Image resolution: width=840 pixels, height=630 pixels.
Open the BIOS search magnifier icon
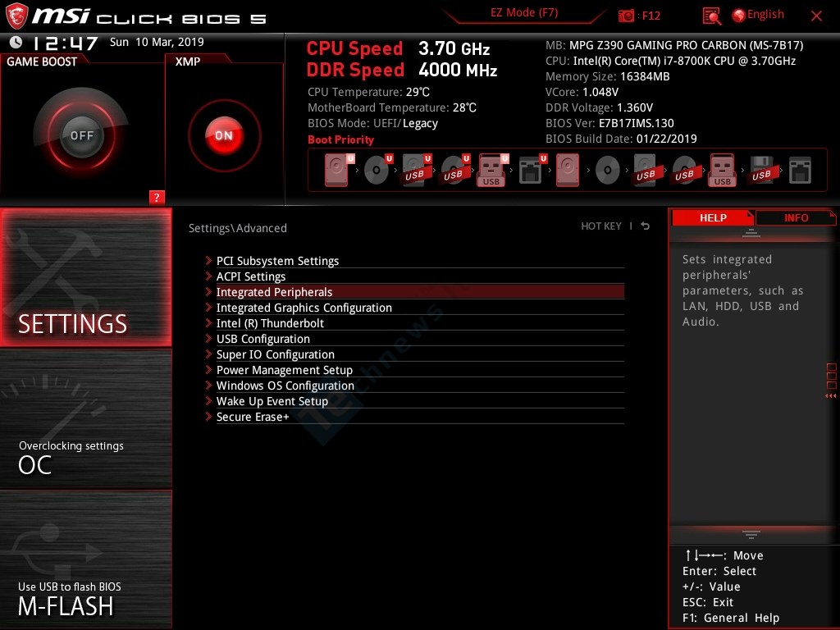tap(712, 16)
